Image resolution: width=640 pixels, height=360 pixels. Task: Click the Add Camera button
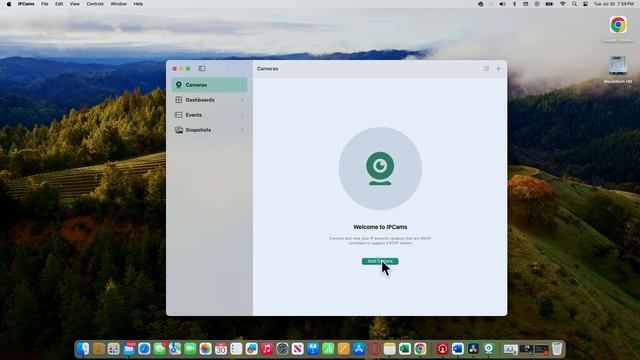tap(380, 261)
